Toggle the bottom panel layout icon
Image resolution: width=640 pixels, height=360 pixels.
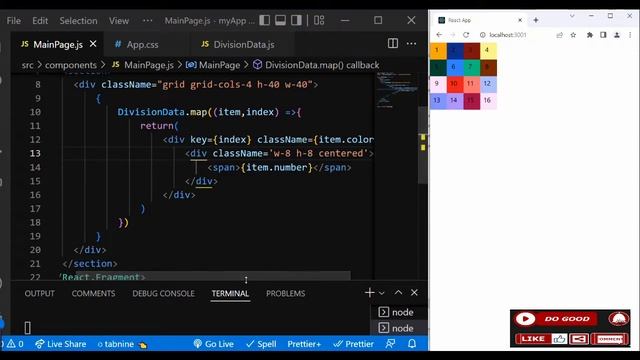[280, 20]
